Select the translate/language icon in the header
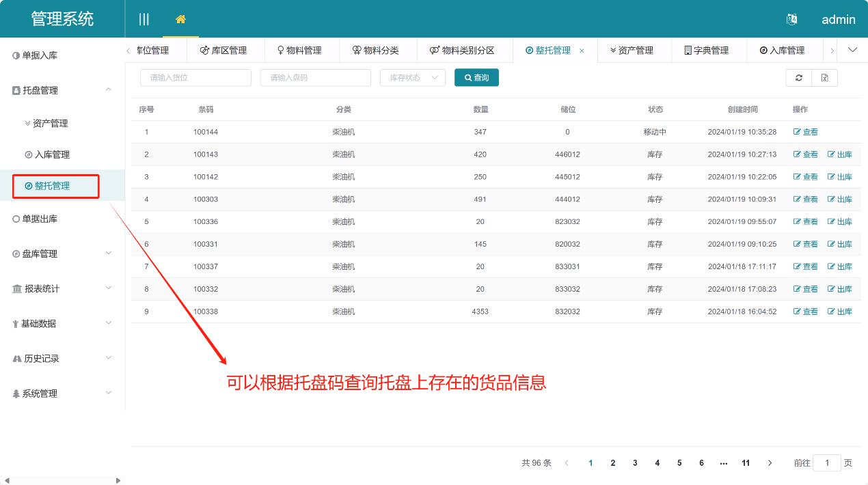 coord(791,20)
